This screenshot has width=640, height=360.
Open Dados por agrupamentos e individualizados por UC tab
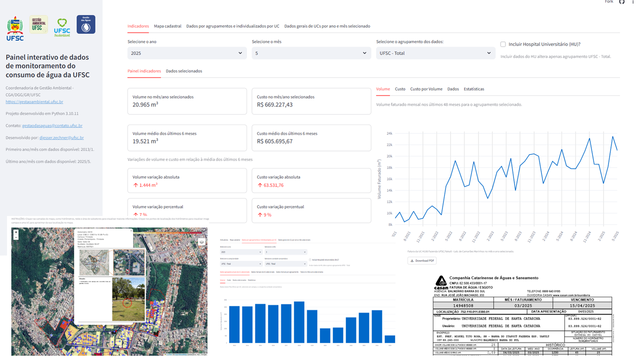tap(233, 26)
